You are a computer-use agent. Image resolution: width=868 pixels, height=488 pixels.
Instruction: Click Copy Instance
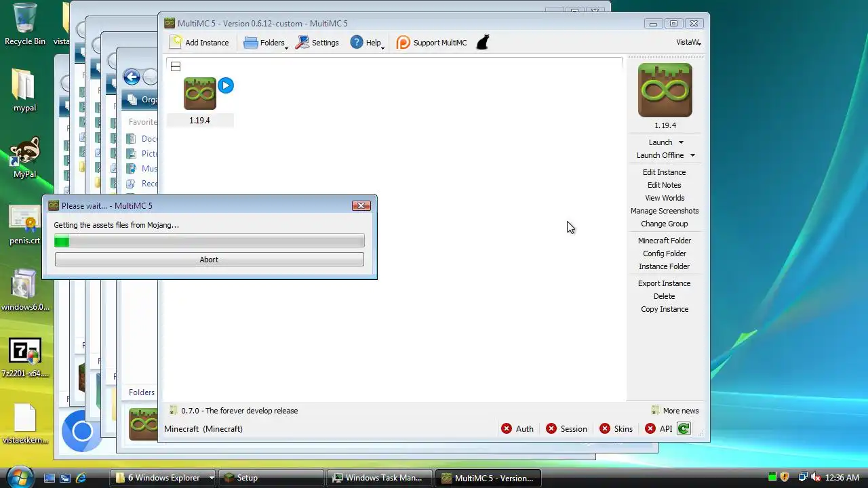[x=665, y=309]
